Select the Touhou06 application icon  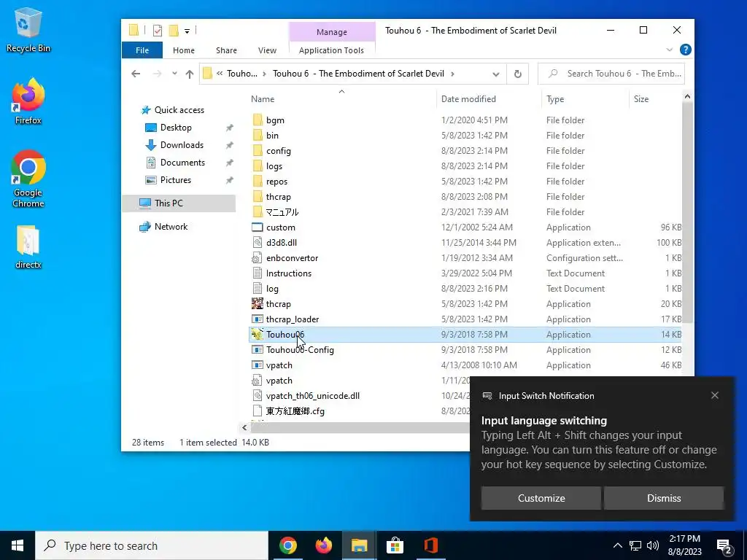point(258,334)
